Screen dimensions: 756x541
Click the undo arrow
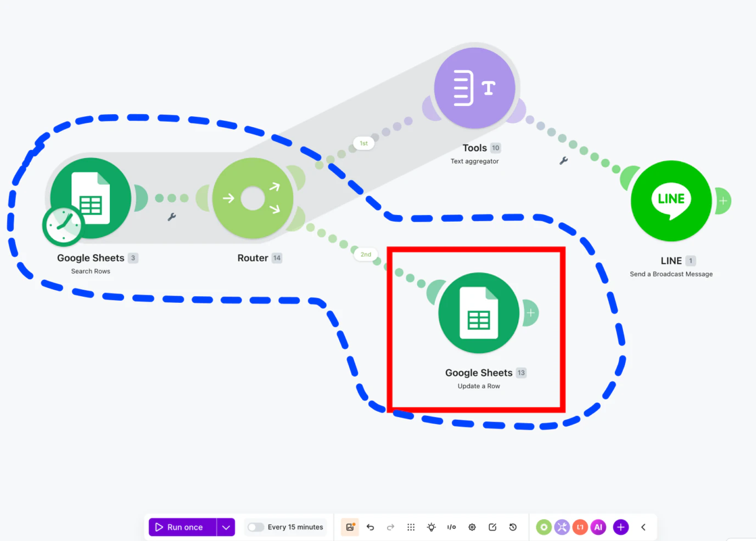click(371, 527)
